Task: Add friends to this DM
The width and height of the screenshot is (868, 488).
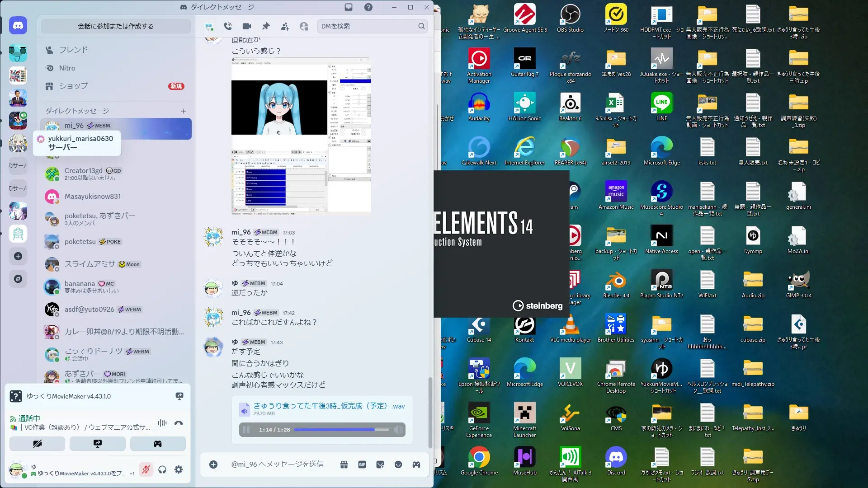Action: coord(285,27)
